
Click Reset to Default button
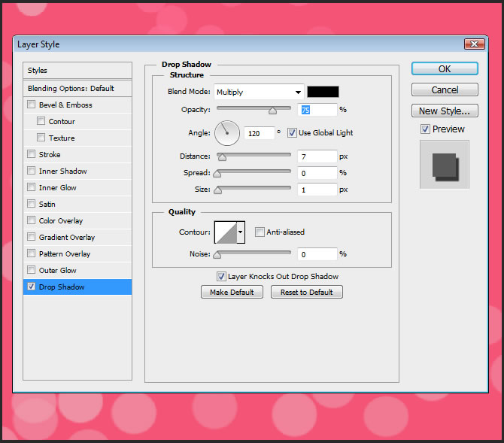[306, 292]
